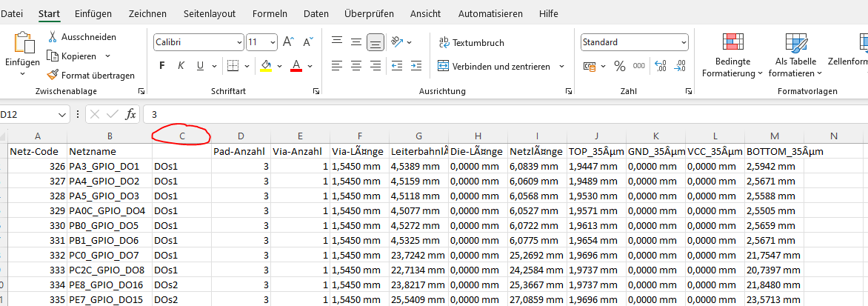The image size is (868, 306).
Task: Toggle Textumbruch wrap text
Action: (471, 43)
